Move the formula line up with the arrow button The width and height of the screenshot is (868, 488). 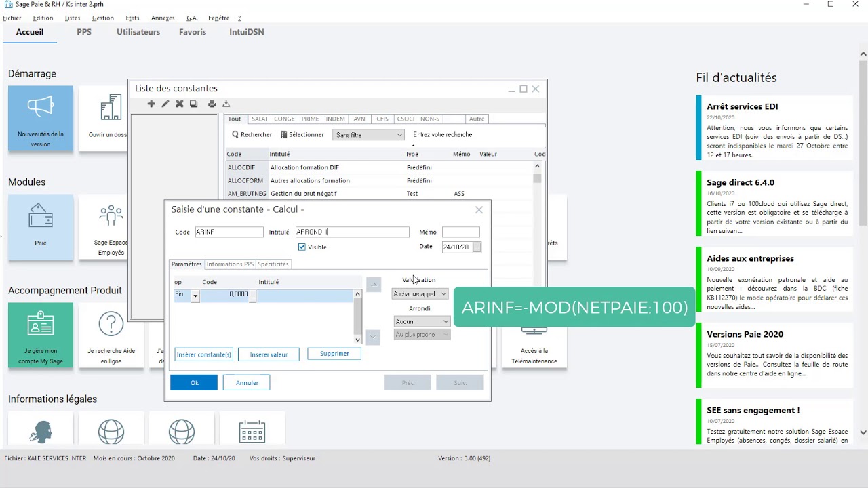pyautogui.click(x=374, y=285)
